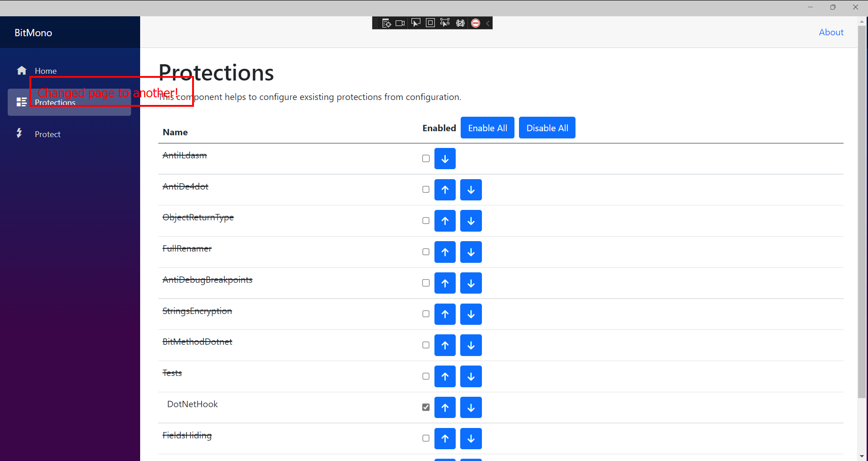868x461 pixels.
Task: Enable the AntiLdasm protection checkbox
Action: pos(425,158)
